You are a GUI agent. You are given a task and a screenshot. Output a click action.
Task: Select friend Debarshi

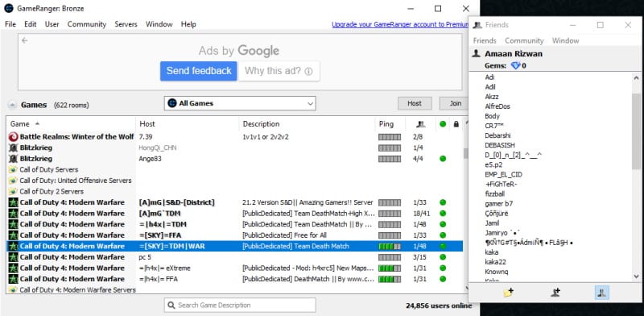[x=497, y=135]
